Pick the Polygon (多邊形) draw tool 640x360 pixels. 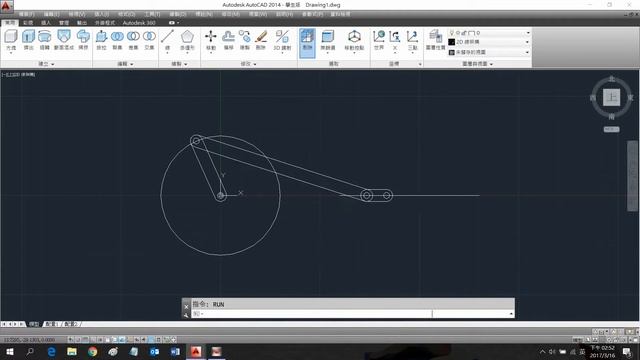click(x=187, y=40)
